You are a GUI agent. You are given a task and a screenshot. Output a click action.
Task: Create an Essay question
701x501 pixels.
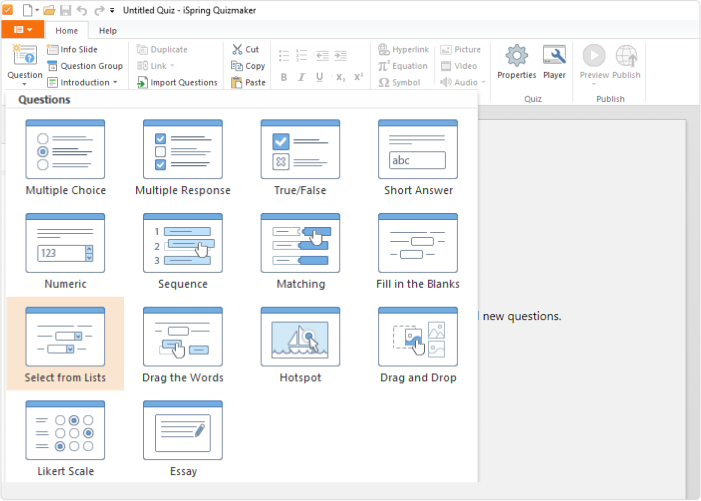click(182, 438)
